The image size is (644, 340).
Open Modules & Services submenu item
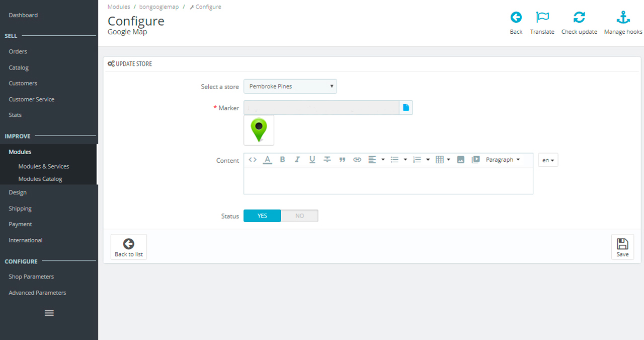pyautogui.click(x=44, y=166)
